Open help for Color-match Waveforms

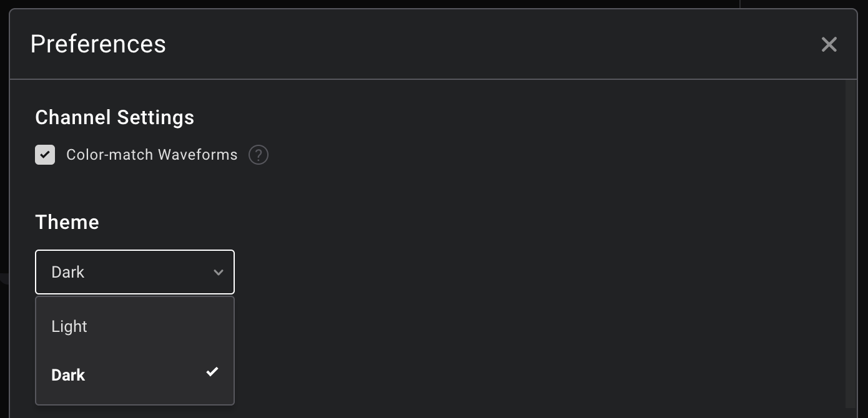pyautogui.click(x=259, y=155)
